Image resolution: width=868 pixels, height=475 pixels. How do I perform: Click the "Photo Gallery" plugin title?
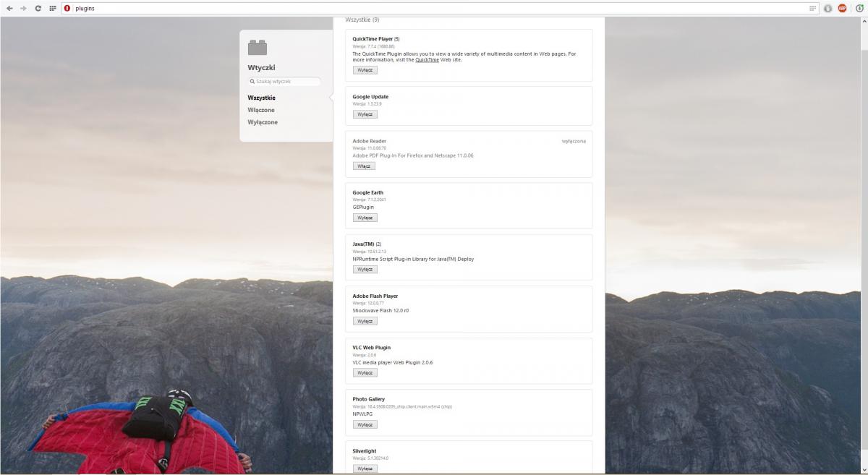tap(369, 399)
